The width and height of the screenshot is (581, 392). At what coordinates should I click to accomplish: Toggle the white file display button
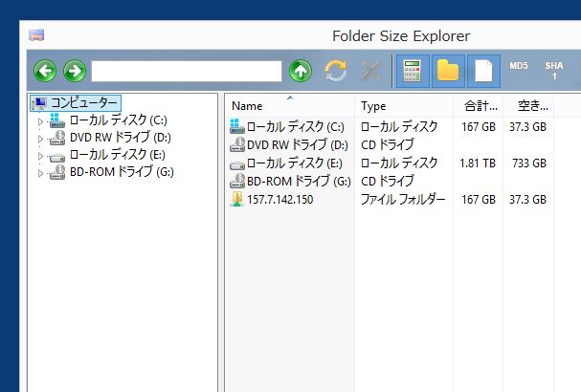click(484, 71)
